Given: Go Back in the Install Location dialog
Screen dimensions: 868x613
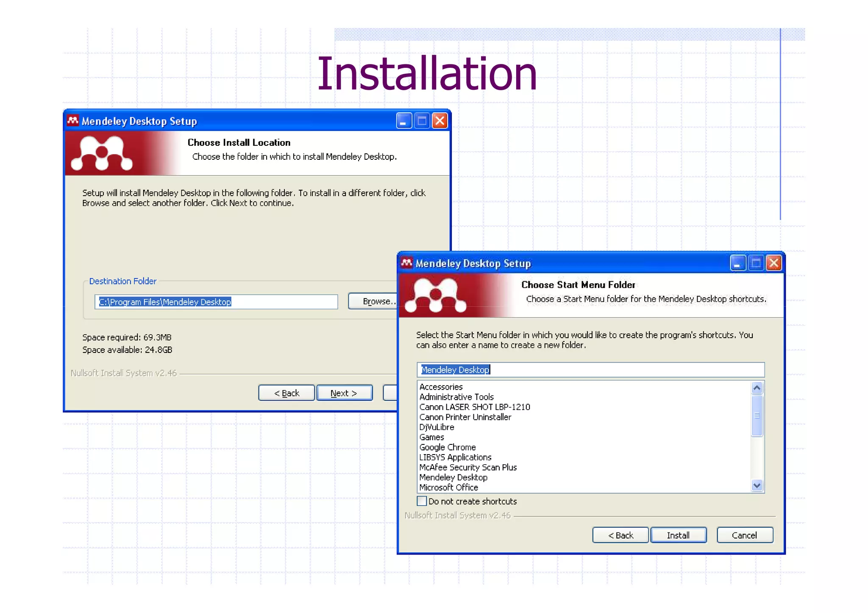Looking at the screenshot, I should 287,393.
